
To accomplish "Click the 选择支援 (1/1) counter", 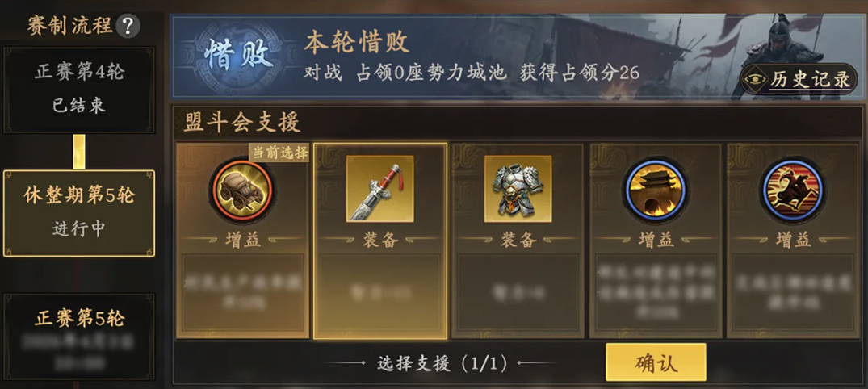I will click(442, 363).
